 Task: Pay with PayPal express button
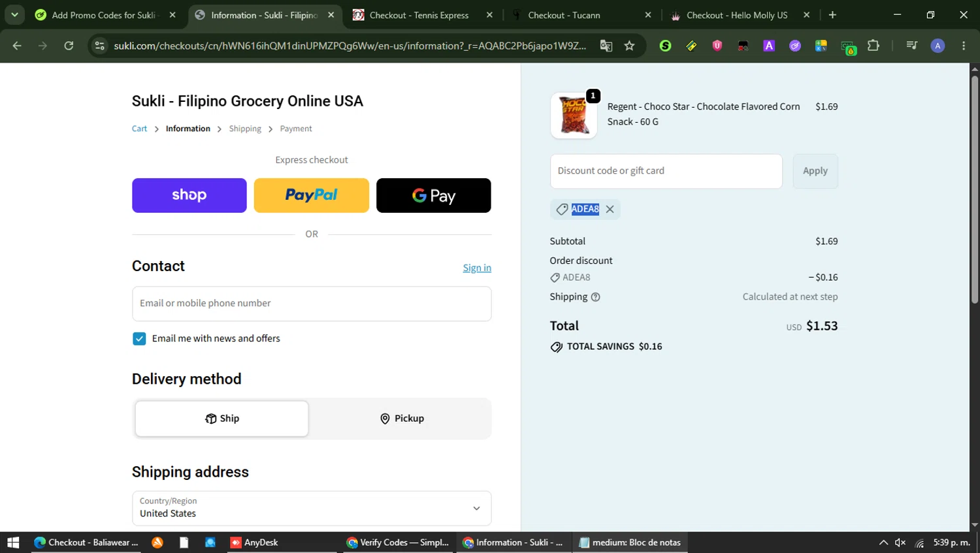pyautogui.click(x=311, y=195)
